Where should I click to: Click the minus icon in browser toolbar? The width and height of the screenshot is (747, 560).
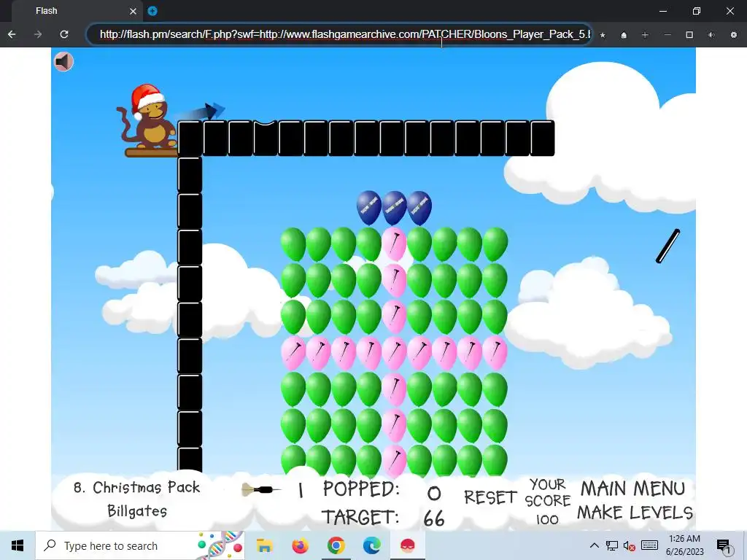tap(667, 35)
